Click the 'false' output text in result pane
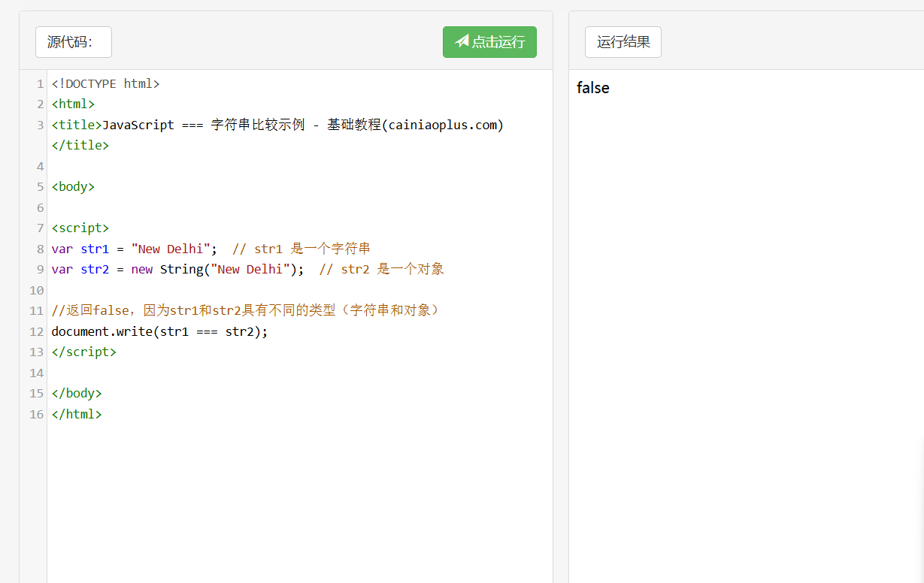The height and width of the screenshot is (583, 924). click(x=592, y=88)
